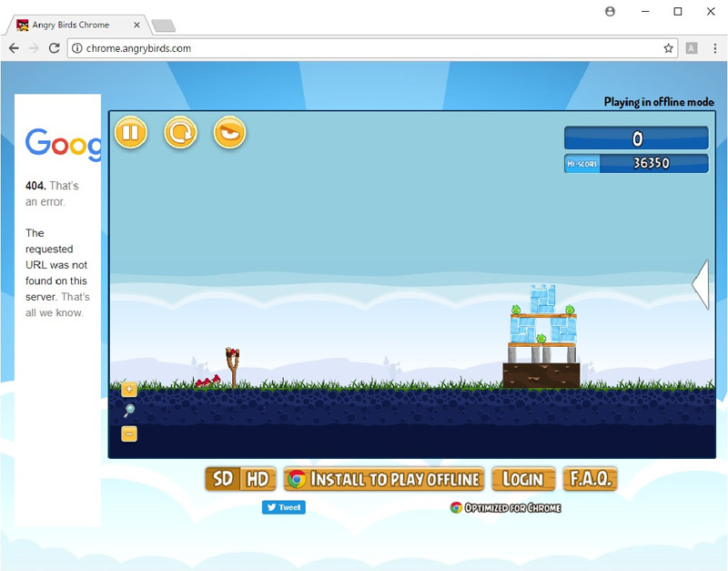This screenshot has width=728, height=571.
Task: Zoom in with the plus button
Action: click(x=129, y=389)
